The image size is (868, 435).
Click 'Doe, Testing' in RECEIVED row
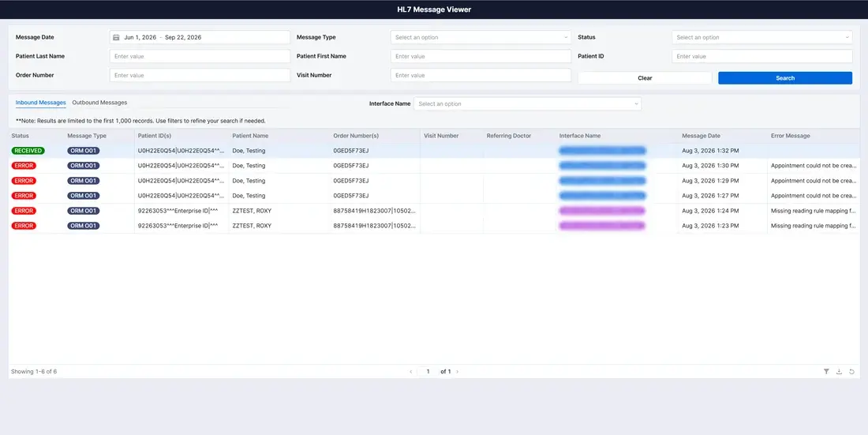click(x=249, y=151)
